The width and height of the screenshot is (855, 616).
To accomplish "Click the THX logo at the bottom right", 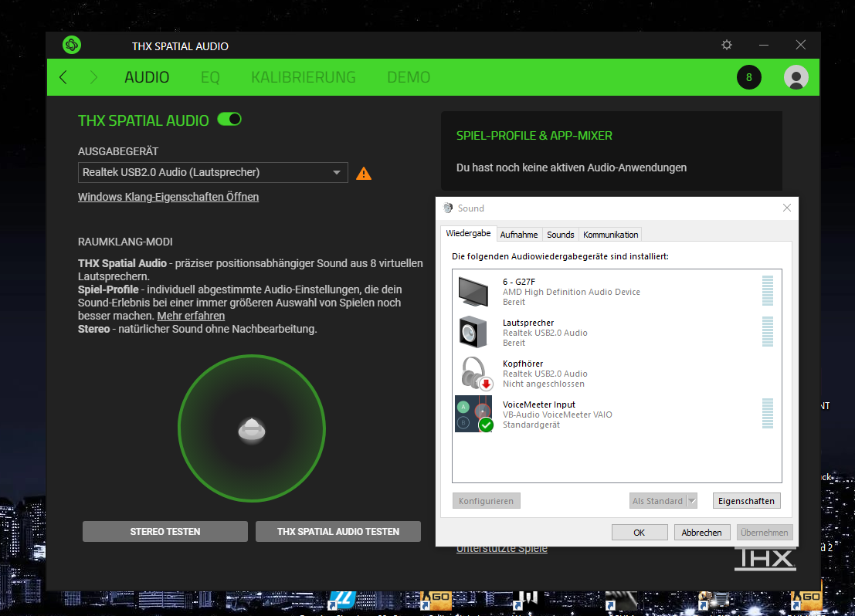I will (765, 560).
